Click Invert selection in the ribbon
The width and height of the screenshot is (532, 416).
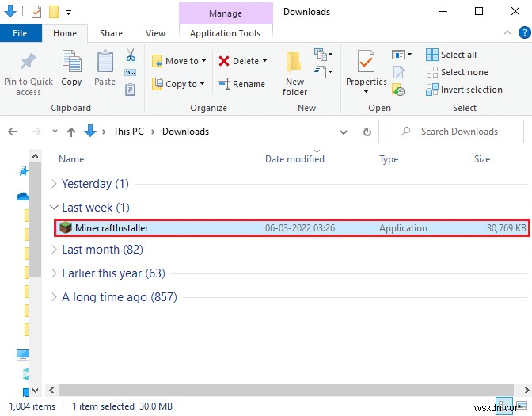464,90
